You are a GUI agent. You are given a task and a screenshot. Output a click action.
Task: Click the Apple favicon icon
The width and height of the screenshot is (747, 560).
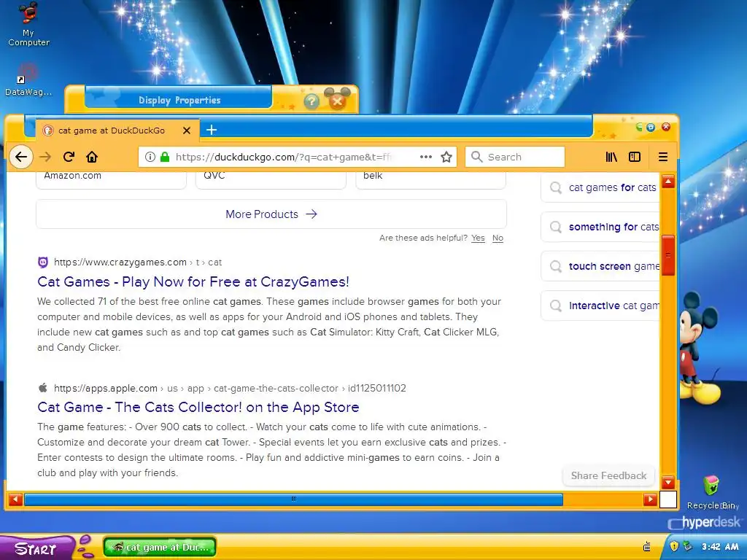coord(43,388)
